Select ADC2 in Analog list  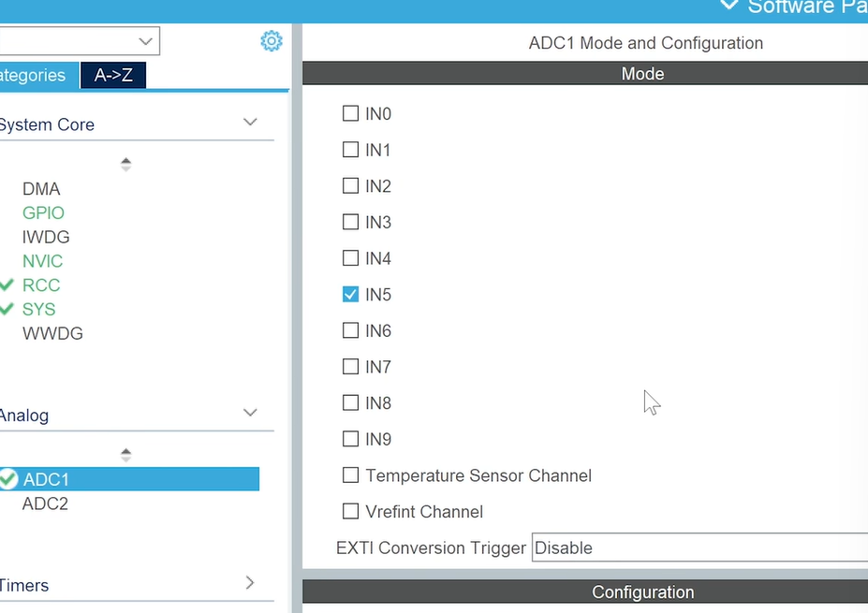click(x=45, y=504)
